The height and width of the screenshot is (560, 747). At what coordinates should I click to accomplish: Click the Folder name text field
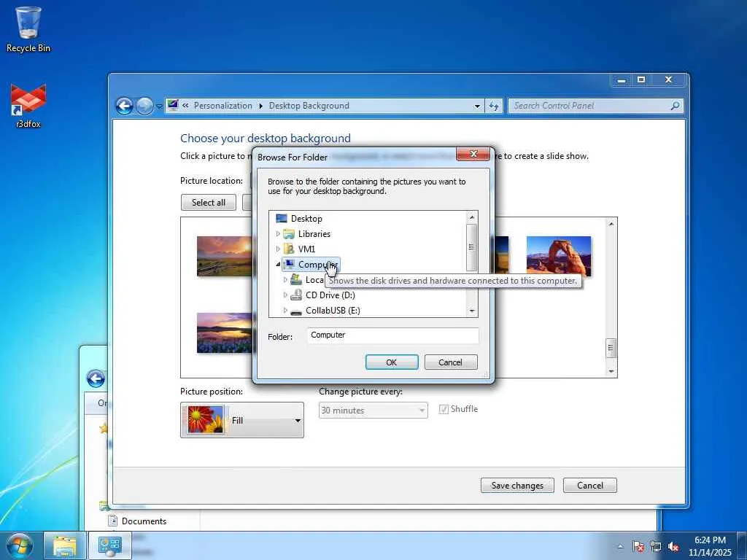pos(392,335)
